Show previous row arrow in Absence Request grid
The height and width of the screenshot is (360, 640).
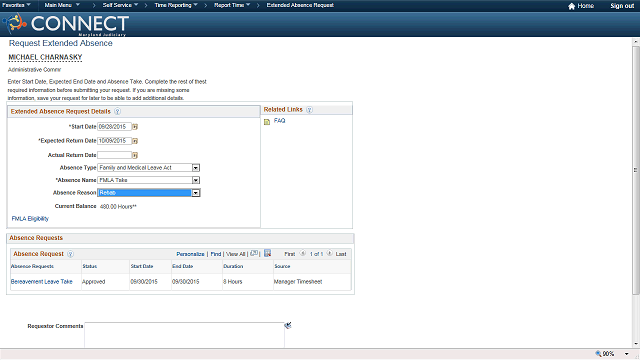click(303, 253)
